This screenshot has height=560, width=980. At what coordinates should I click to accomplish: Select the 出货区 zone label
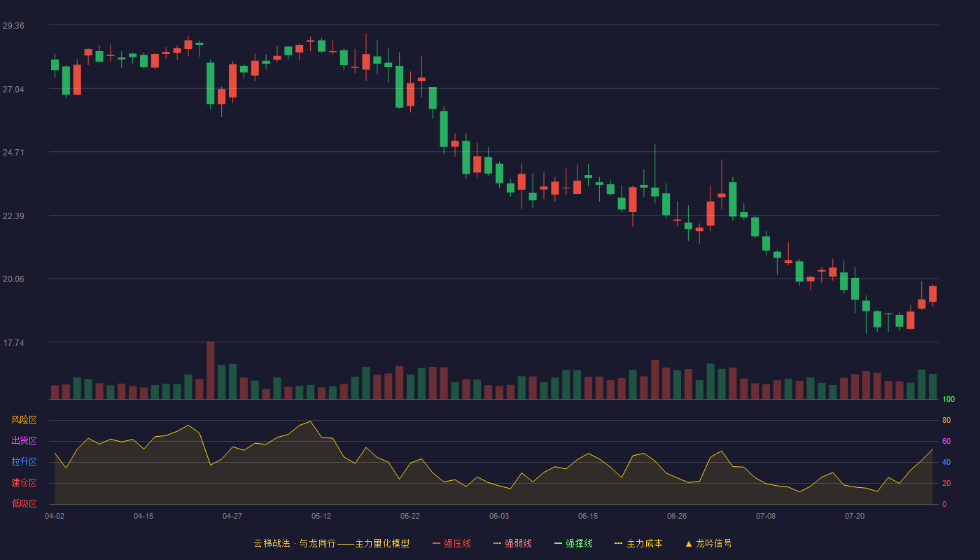pyautogui.click(x=24, y=441)
